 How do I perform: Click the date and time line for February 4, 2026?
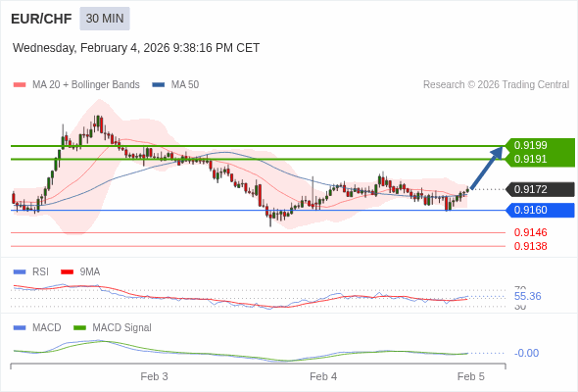(x=136, y=48)
